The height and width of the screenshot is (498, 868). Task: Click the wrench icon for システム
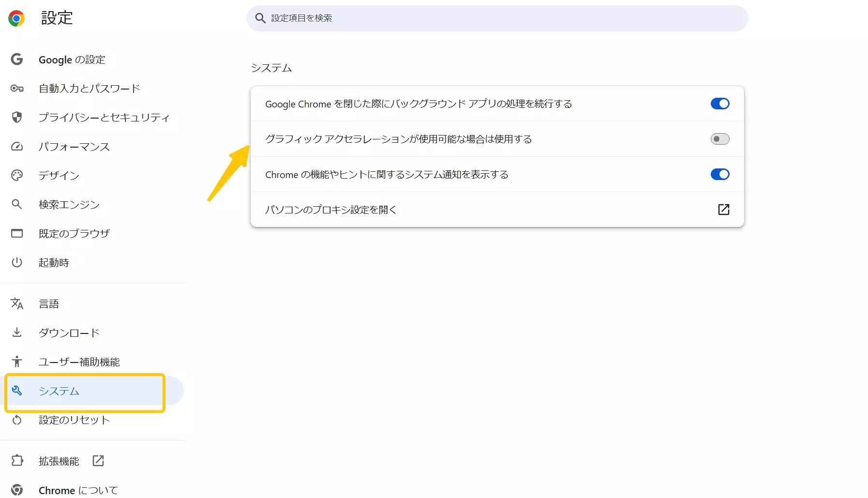17,391
